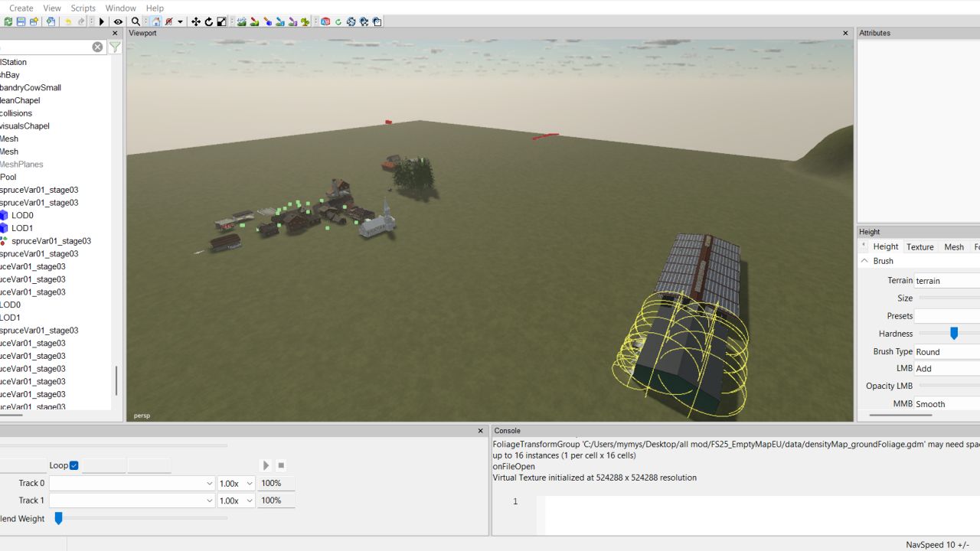Click the Hardness slider handle
Viewport: 980px width, 551px height.
954,334
